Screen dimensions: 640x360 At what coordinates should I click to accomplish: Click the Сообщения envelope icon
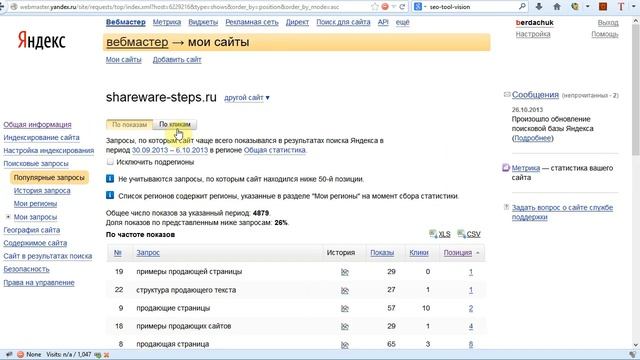tap(507, 95)
